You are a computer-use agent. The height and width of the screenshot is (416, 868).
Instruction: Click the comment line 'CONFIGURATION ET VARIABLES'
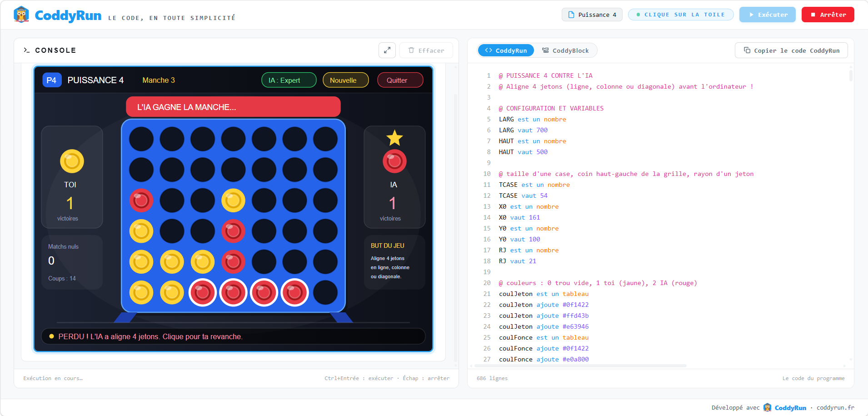coord(551,108)
